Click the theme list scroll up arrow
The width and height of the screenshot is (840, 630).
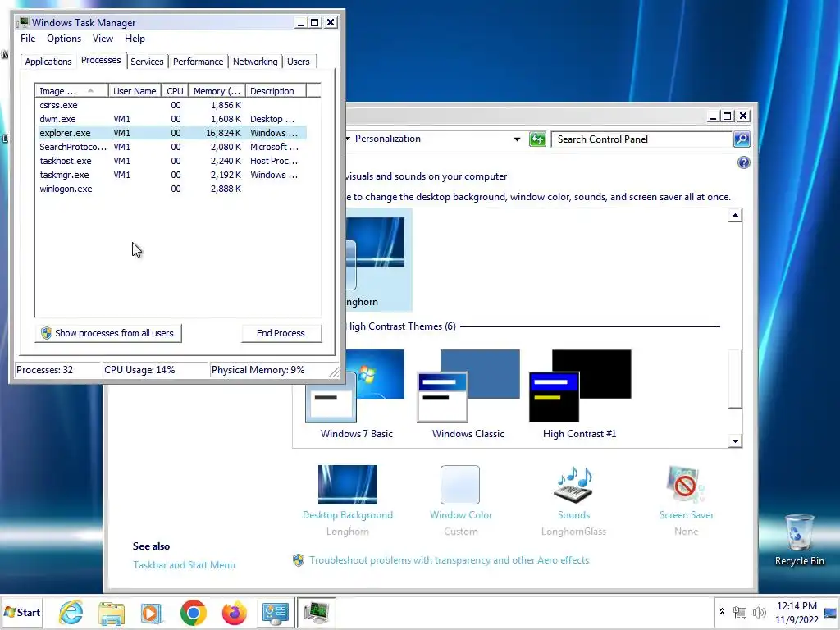[x=735, y=216]
